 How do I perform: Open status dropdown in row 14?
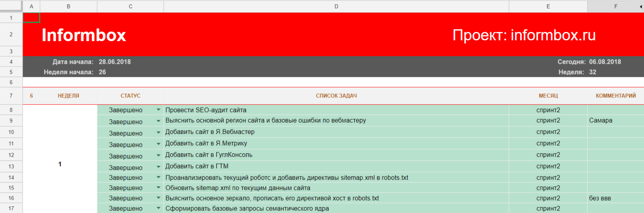tap(158, 177)
